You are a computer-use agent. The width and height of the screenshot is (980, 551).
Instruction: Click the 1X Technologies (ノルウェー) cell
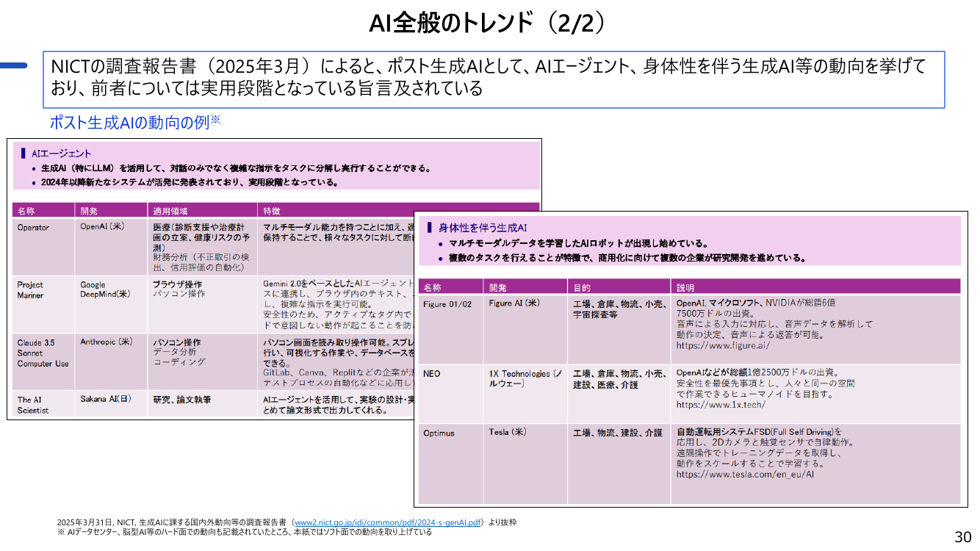click(x=525, y=394)
